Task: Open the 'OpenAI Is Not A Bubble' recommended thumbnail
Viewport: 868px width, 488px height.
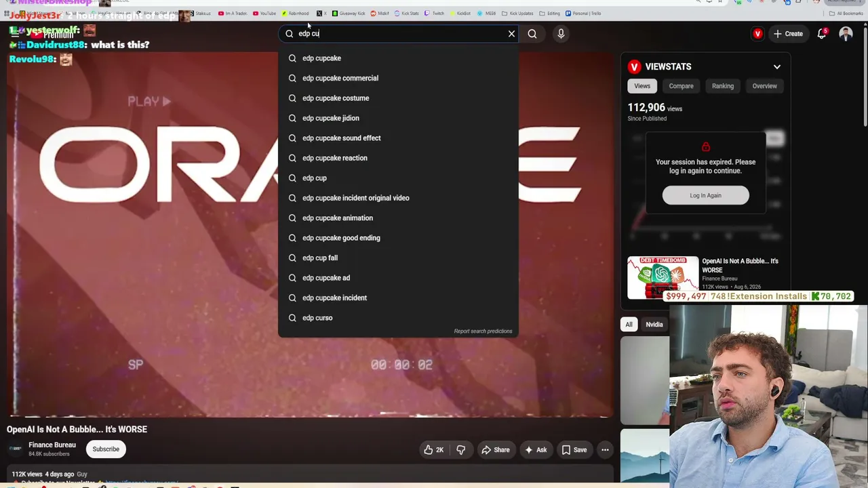Action: [663, 277]
